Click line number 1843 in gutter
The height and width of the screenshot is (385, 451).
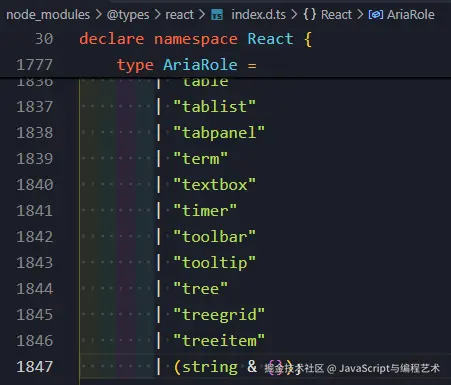[35, 263]
